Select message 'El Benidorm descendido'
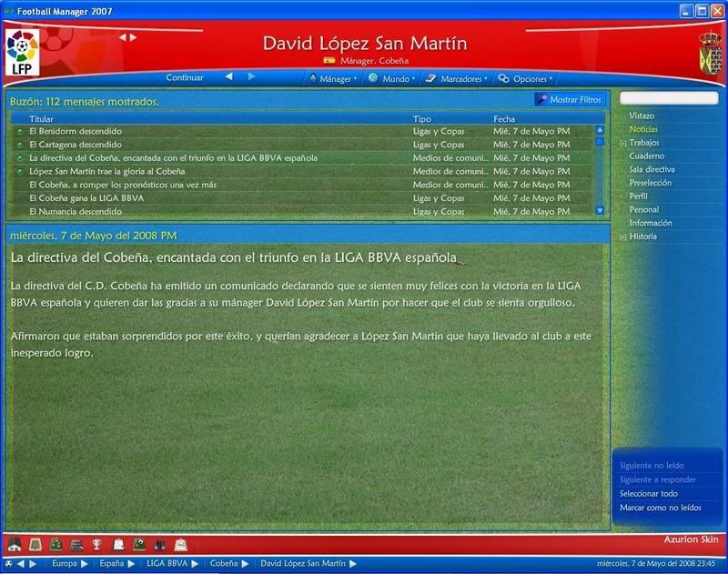 (303, 131)
